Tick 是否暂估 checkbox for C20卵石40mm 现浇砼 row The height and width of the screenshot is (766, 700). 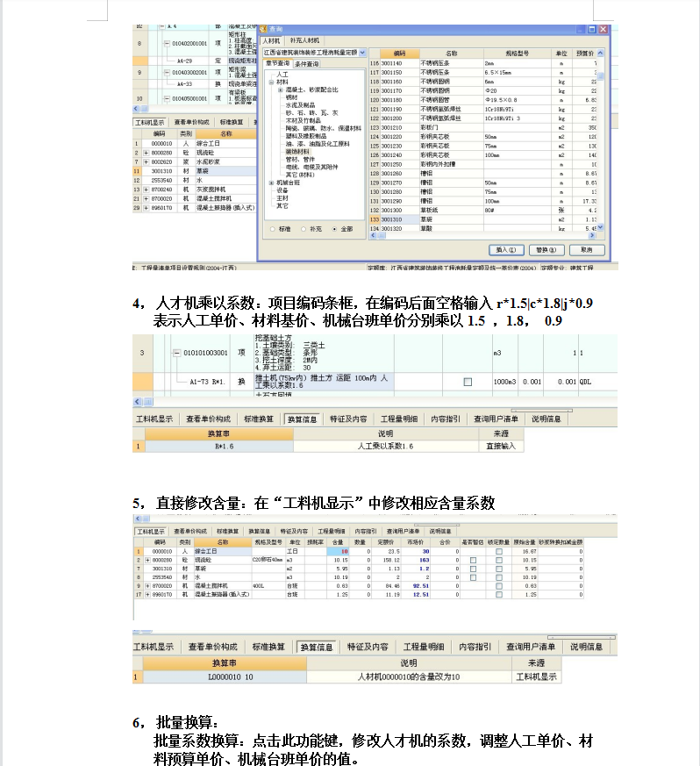(473, 561)
